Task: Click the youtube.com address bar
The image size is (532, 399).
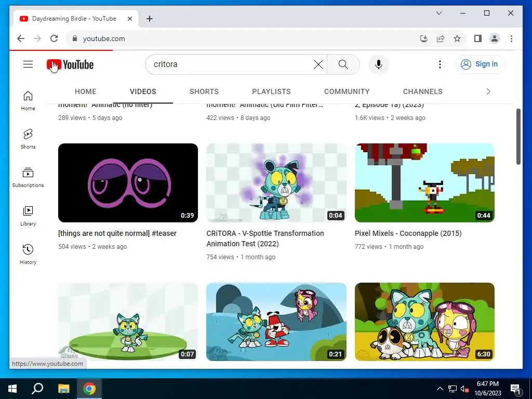Action: click(x=244, y=38)
